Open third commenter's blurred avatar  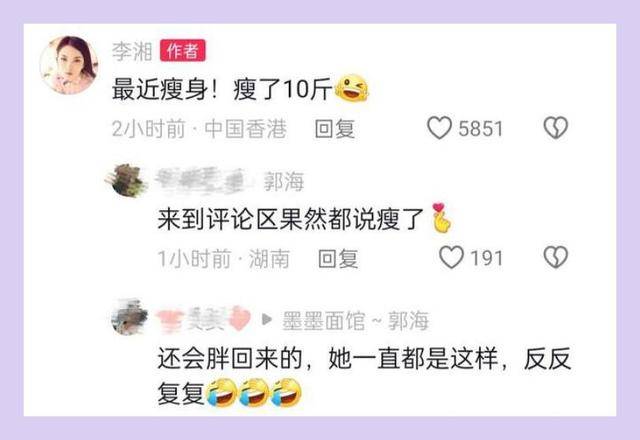tap(130, 318)
